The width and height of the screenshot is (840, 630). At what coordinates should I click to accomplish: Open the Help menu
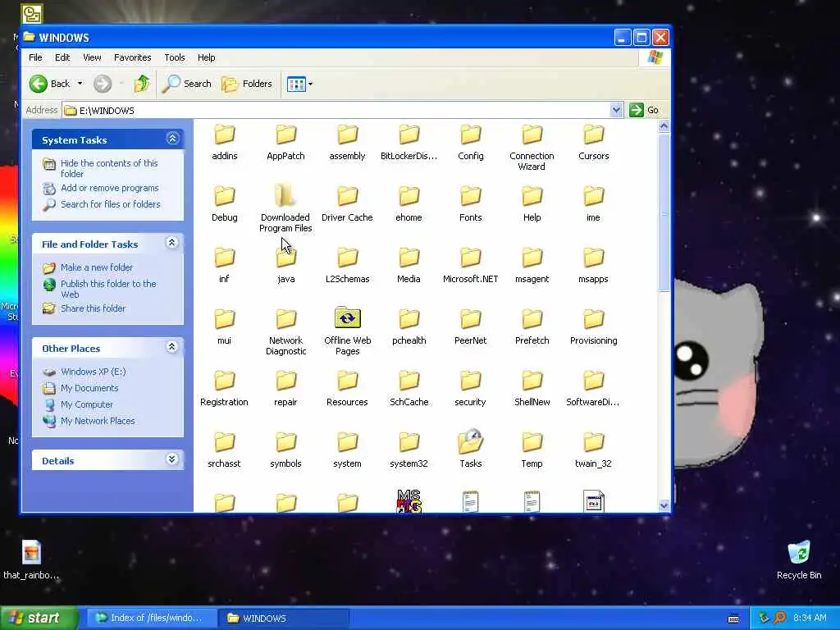[x=206, y=57]
